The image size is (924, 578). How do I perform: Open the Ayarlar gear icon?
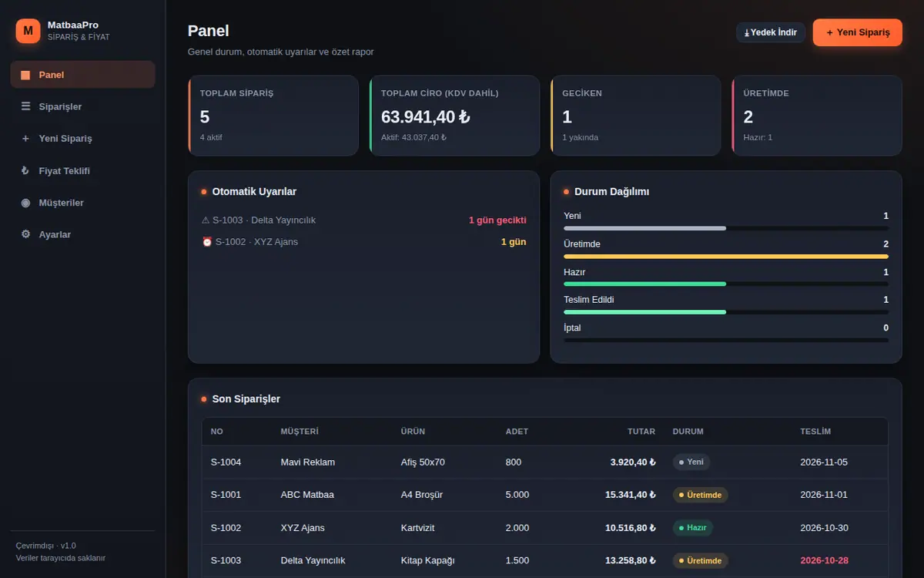(x=25, y=234)
